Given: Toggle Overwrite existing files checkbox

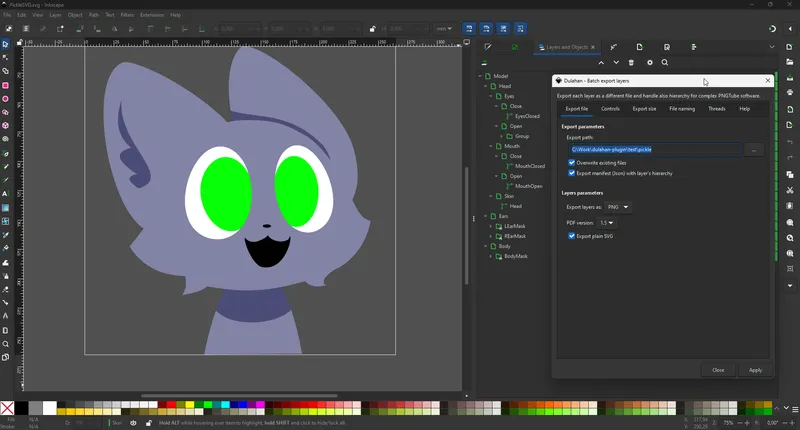Looking at the screenshot, I should [571, 163].
